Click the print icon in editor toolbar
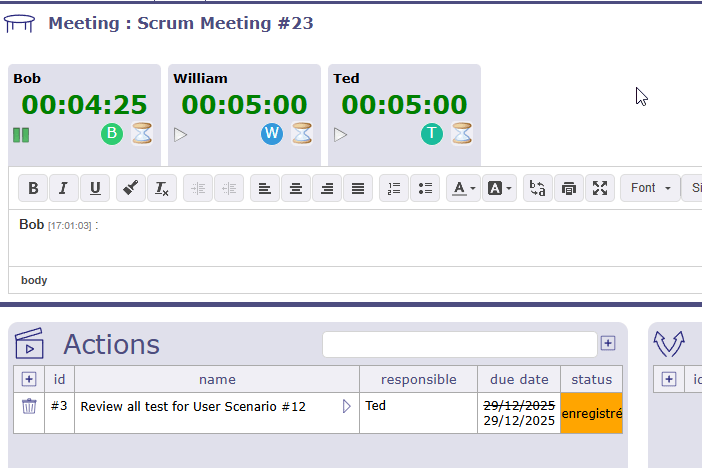Screen dimensions: 702x468 pos(568,188)
